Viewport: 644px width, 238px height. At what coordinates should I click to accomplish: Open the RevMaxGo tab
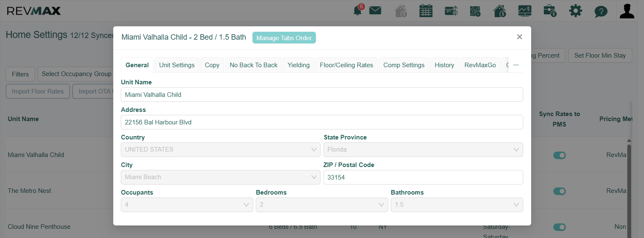(480, 65)
